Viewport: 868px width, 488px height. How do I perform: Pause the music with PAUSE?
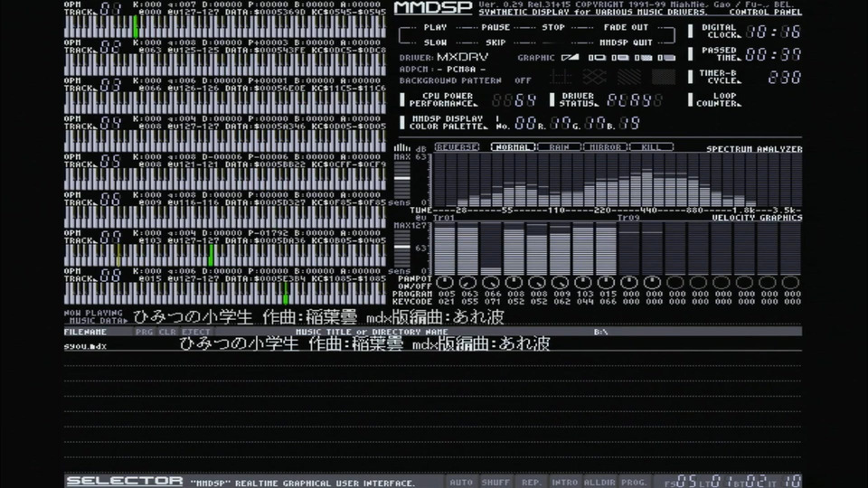coord(495,27)
